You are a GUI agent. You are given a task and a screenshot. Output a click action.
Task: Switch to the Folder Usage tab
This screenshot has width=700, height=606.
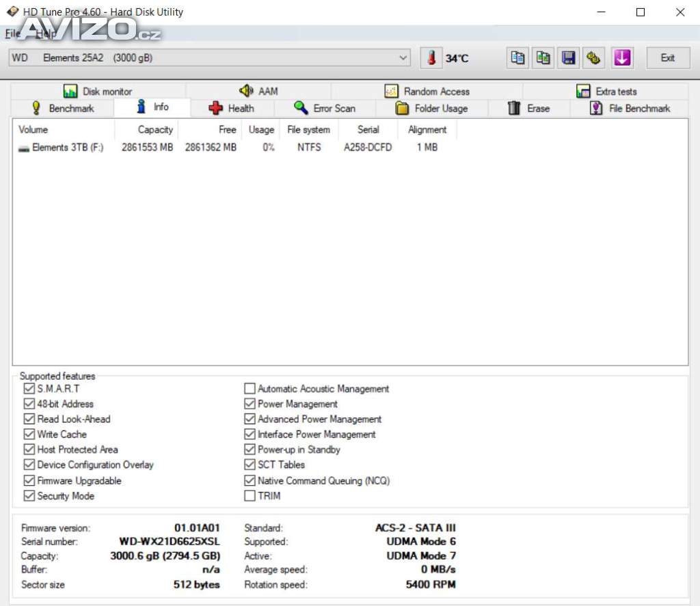(432, 109)
